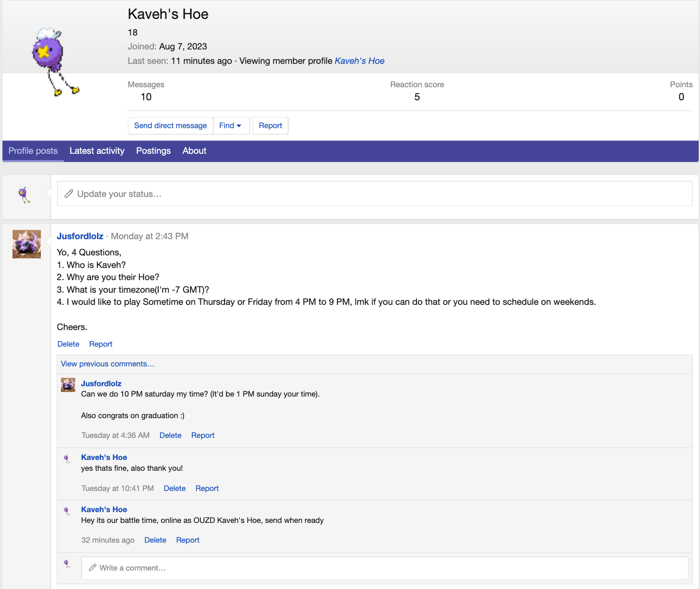The height and width of the screenshot is (589, 700).
Task: Open the Find dropdown menu
Action: (230, 126)
